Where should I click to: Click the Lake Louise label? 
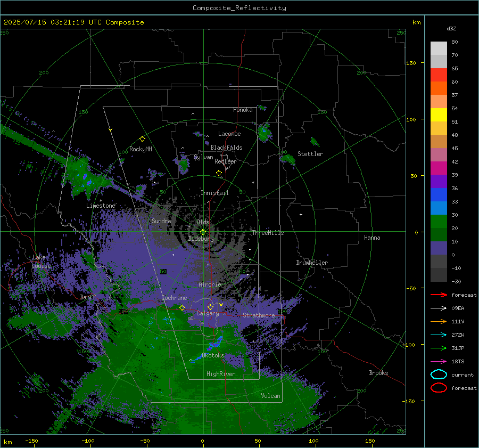coord(41,262)
